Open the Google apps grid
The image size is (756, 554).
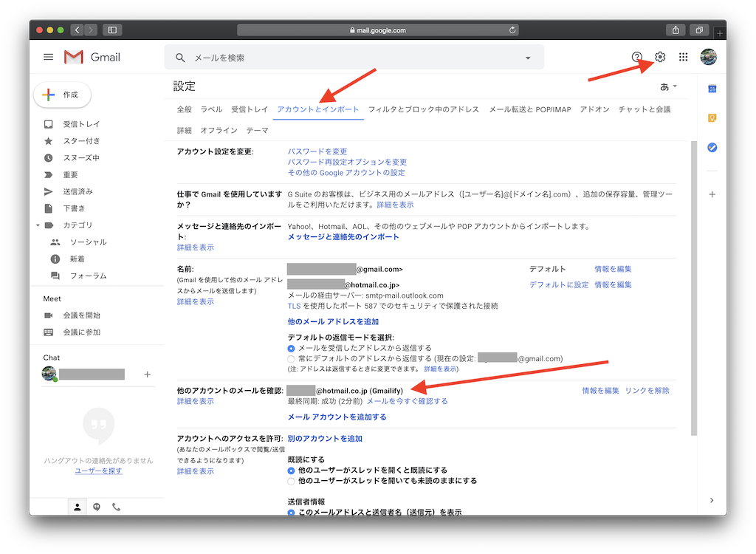click(683, 57)
